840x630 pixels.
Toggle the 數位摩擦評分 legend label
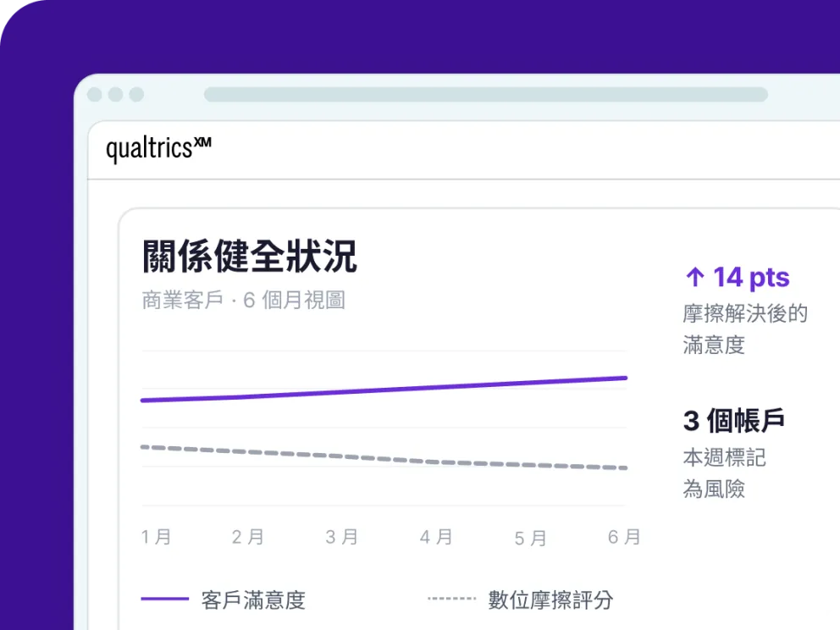click(550, 600)
